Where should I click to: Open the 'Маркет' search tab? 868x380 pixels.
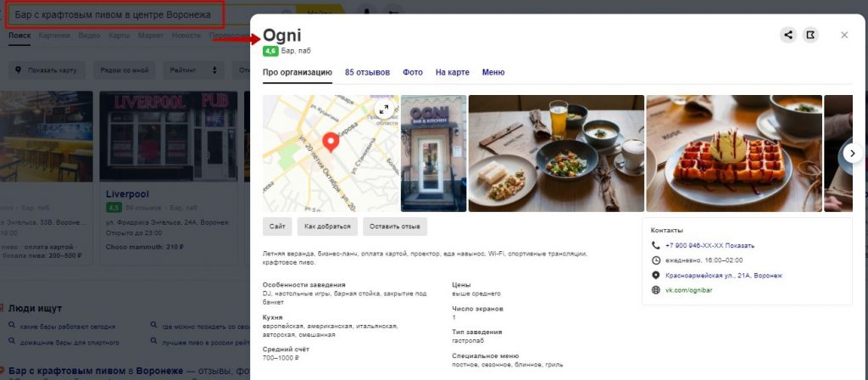151,36
